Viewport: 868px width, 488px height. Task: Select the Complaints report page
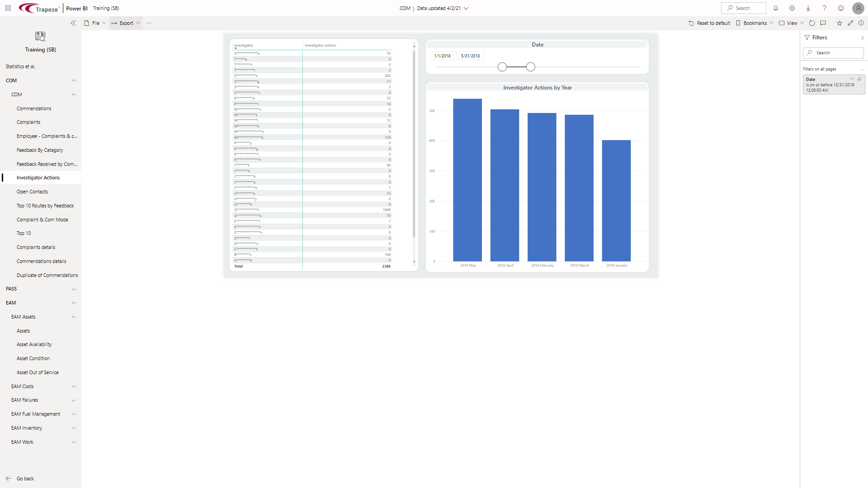pos(28,122)
